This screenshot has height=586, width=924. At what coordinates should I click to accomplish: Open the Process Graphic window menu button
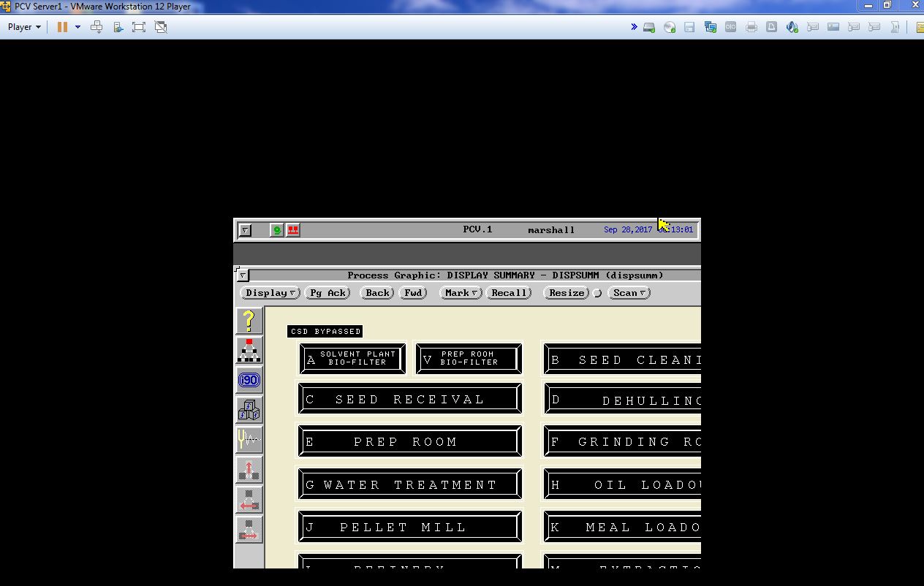pos(243,275)
